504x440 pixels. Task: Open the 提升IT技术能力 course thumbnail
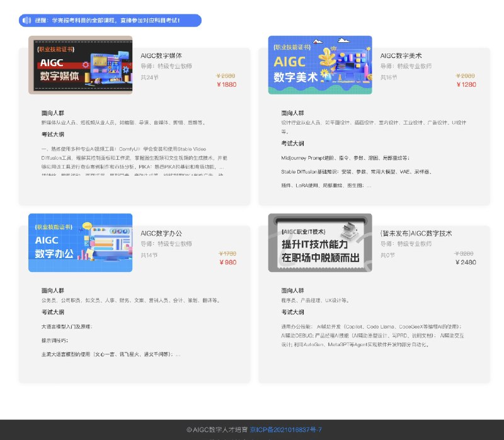click(x=320, y=242)
